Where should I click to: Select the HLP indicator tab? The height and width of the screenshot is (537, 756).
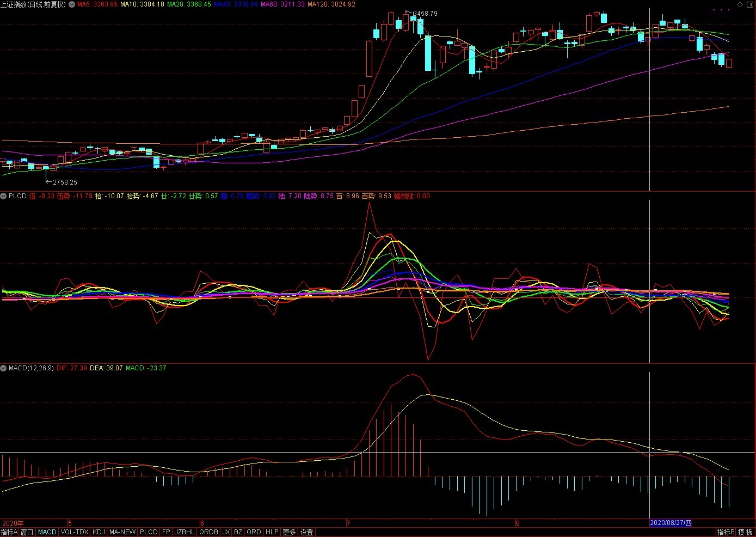pos(272,532)
